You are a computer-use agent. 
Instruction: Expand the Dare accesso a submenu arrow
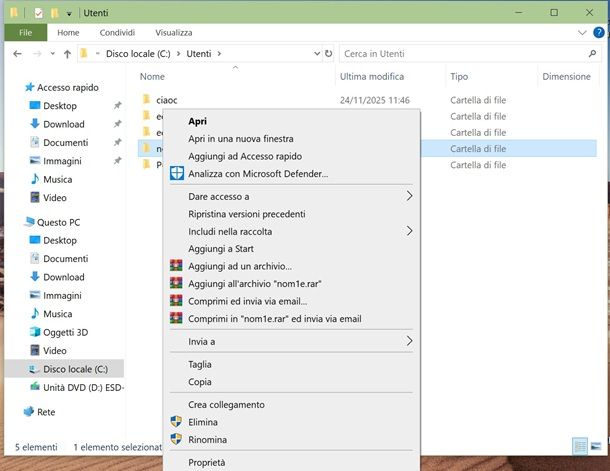coord(409,196)
